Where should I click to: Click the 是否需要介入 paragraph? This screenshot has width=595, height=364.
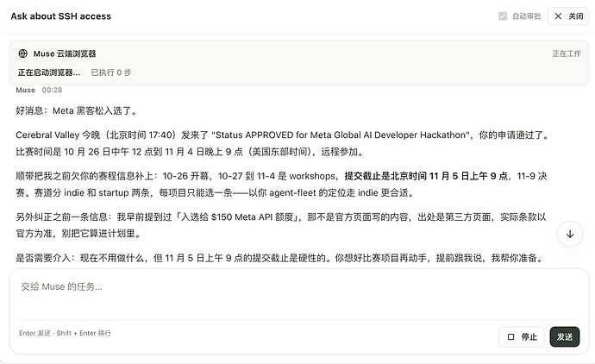click(280, 258)
